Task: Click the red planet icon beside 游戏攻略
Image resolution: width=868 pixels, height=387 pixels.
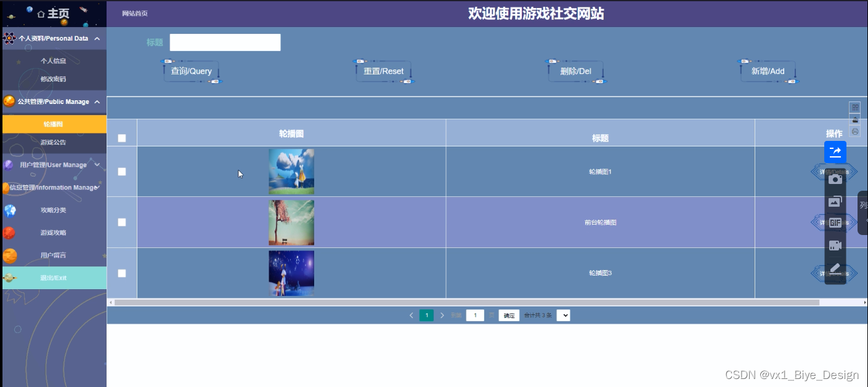Action: click(9, 233)
